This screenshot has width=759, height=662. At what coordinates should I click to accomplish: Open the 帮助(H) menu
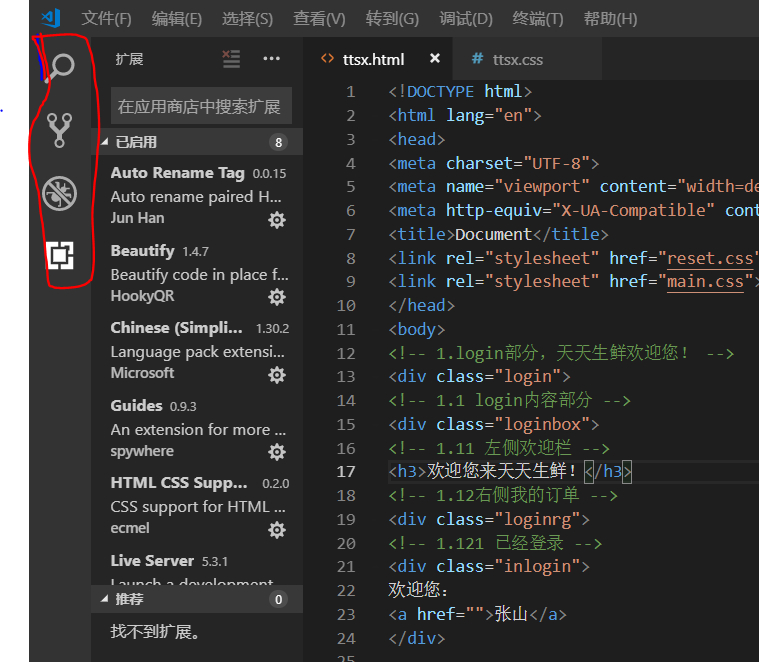tap(610, 19)
